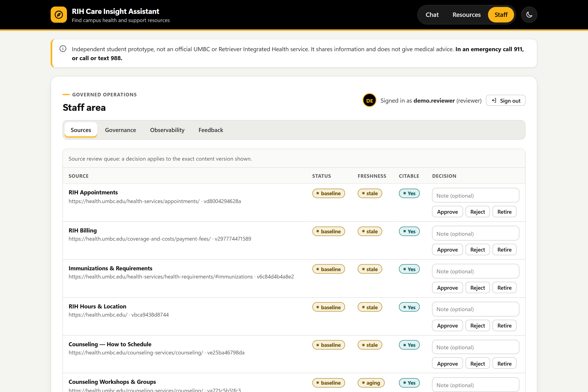Click baseline status badge for Immunizations & Requirements
588x392 pixels.
point(329,269)
